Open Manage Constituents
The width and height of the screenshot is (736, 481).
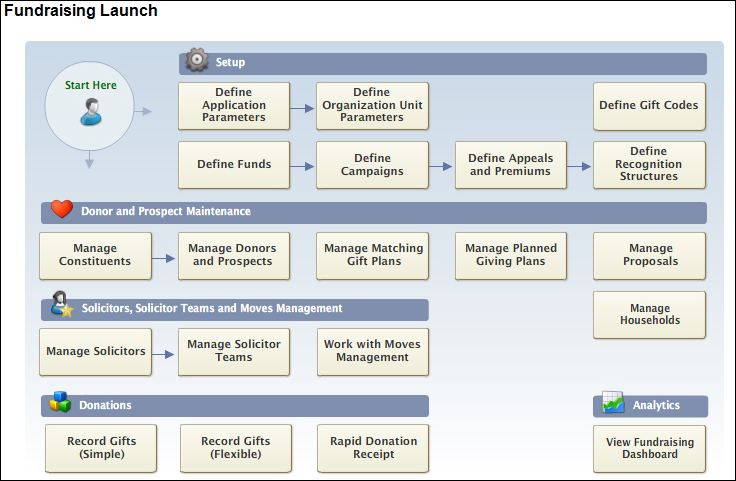[x=95, y=256]
